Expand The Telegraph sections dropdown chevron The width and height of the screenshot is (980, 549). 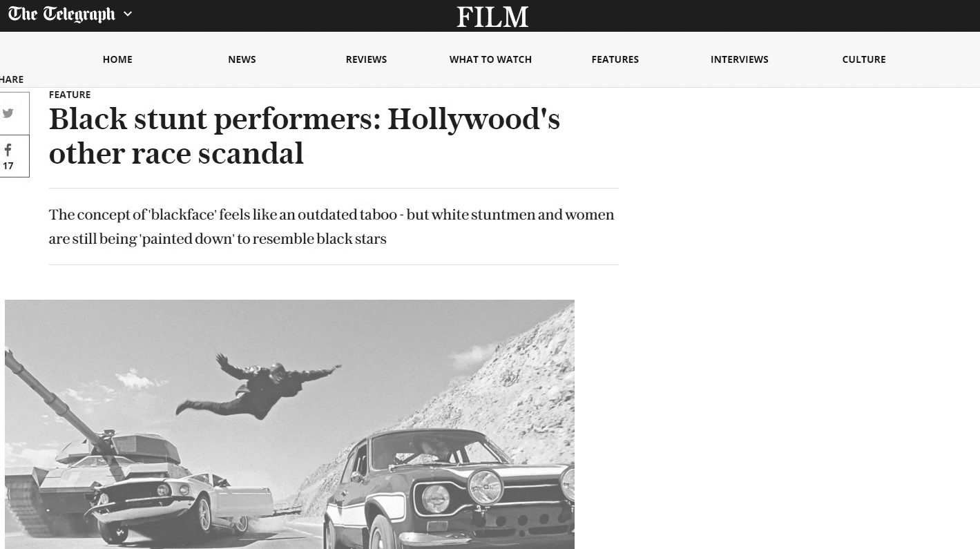coord(127,14)
